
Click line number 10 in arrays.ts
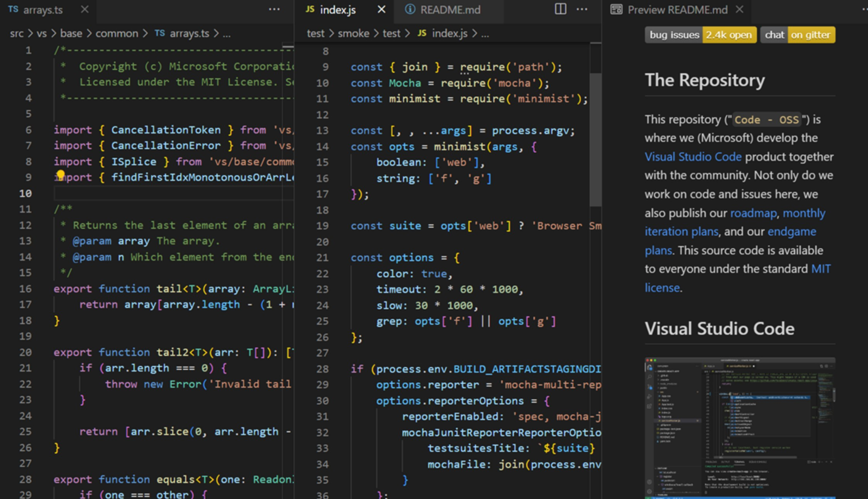(x=26, y=193)
